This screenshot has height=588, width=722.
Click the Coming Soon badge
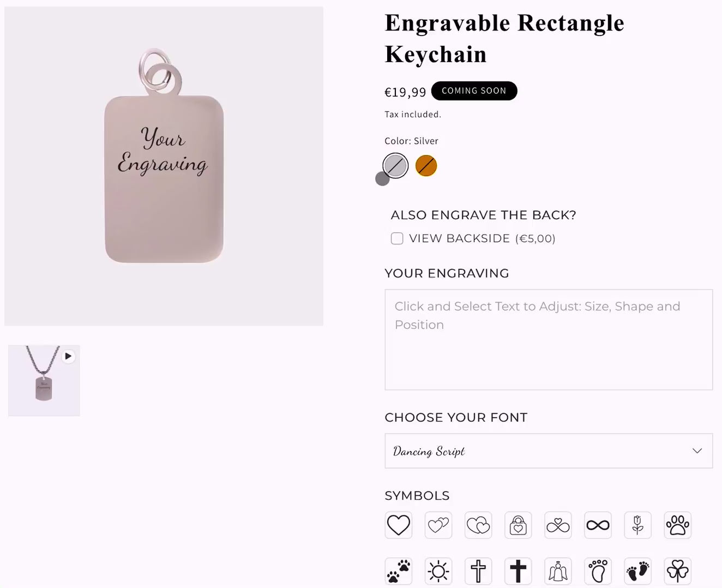[474, 91]
